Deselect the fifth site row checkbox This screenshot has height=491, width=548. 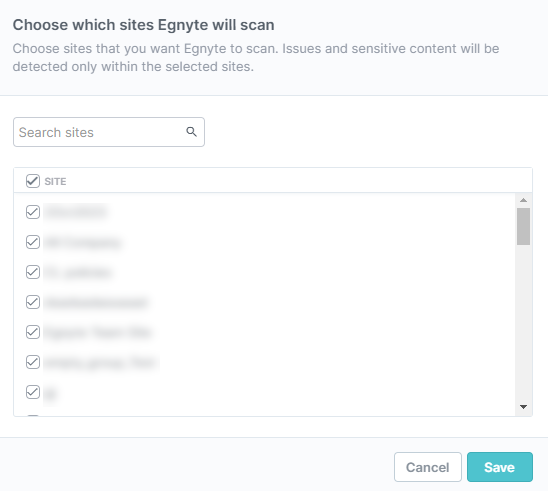click(33, 332)
